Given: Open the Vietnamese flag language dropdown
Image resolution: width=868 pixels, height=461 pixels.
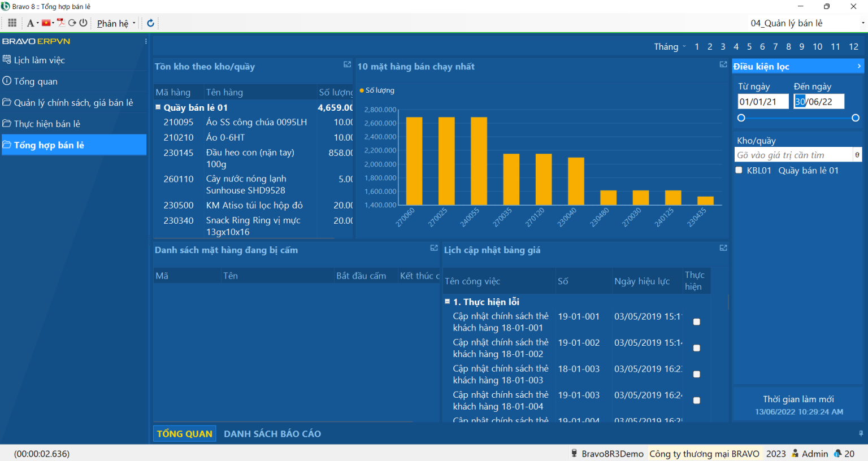Looking at the screenshot, I should coord(47,23).
